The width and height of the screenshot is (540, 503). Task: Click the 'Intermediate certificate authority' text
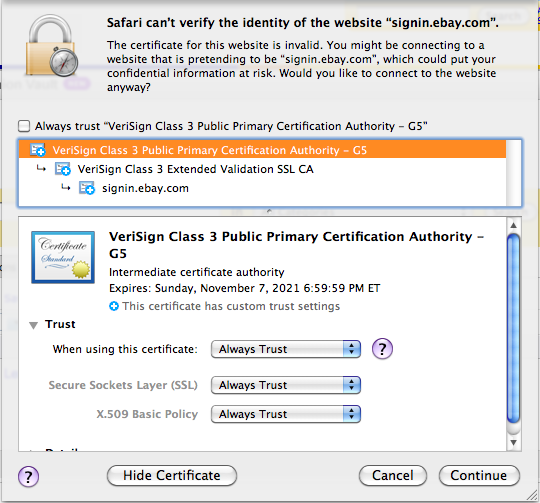point(197,272)
